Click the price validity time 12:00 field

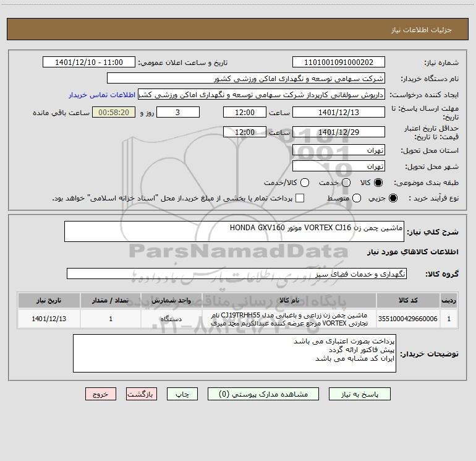[x=245, y=132]
